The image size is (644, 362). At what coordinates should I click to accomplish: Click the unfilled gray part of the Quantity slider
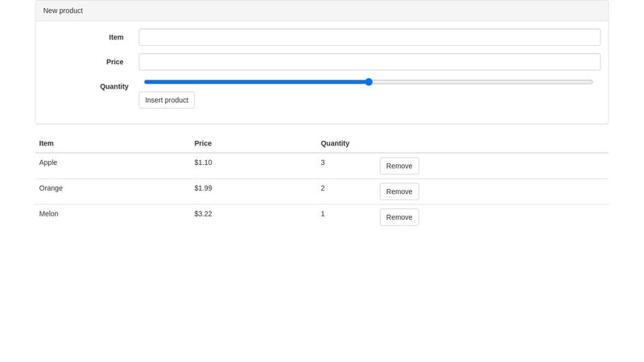[482, 82]
